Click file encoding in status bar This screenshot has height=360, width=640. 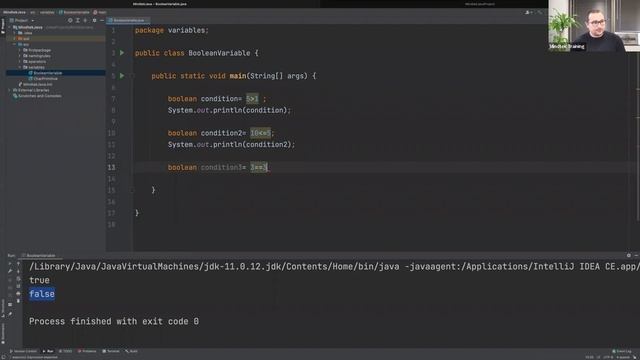click(x=609, y=357)
